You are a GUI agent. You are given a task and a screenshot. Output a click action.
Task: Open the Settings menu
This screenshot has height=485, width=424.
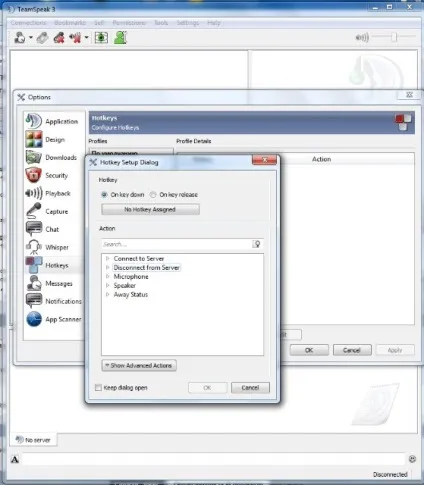(x=188, y=23)
